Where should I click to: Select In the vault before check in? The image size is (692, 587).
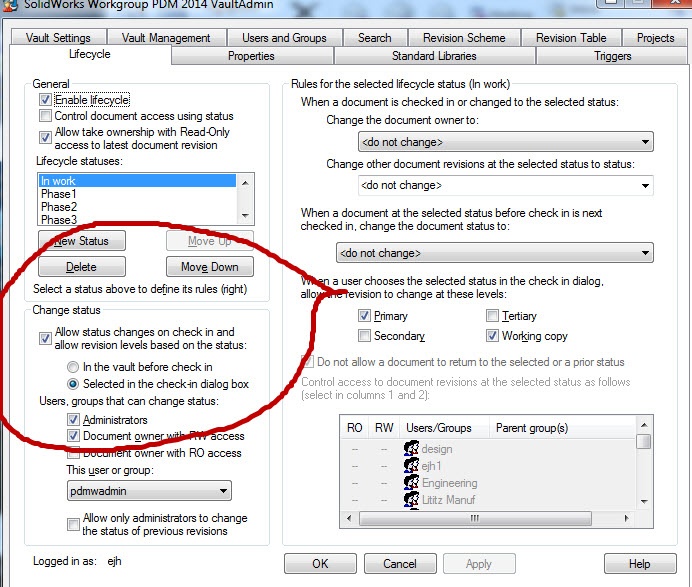[73, 367]
